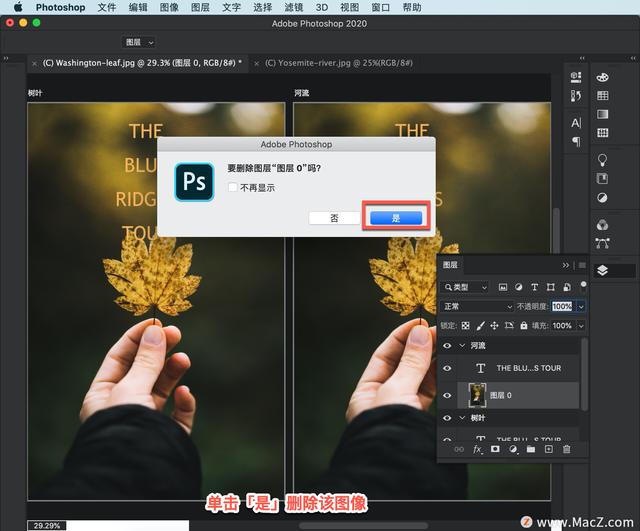Check the 不再显示 checkbox

[233, 187]
